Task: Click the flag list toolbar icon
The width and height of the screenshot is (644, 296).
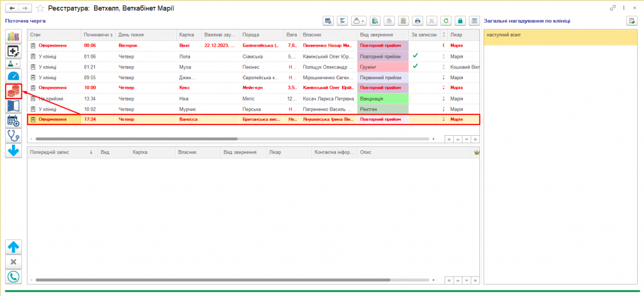Action: point(341,21)
